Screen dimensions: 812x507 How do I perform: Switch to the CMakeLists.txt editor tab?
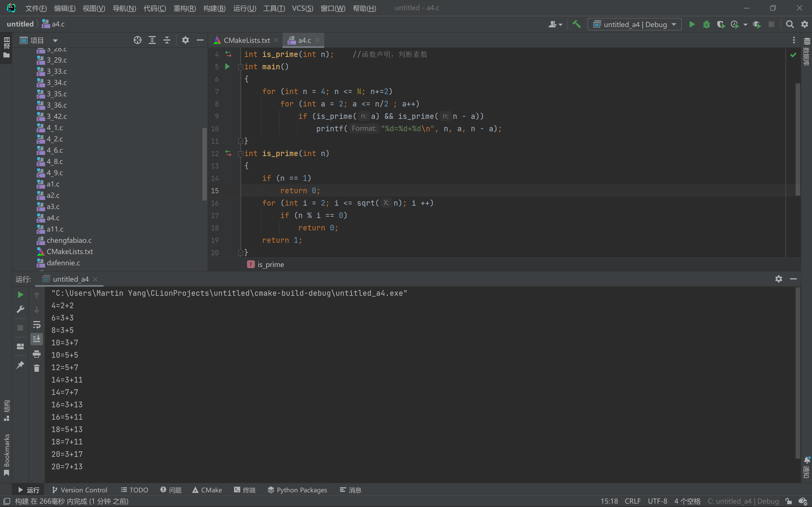point(246,40)
